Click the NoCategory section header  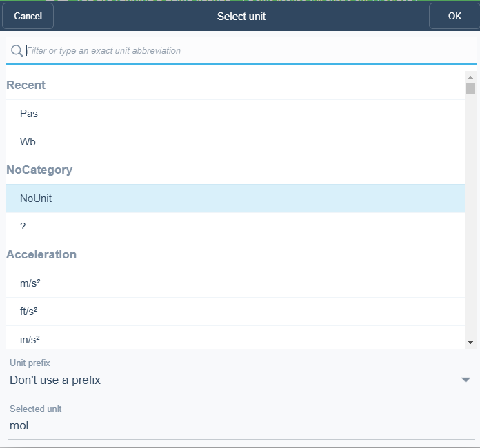(x=39, y=170)
